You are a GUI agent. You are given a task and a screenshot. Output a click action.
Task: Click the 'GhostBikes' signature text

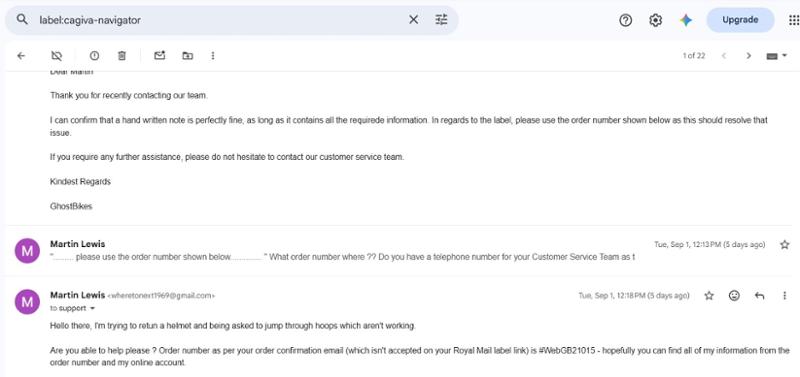(71, 207)
